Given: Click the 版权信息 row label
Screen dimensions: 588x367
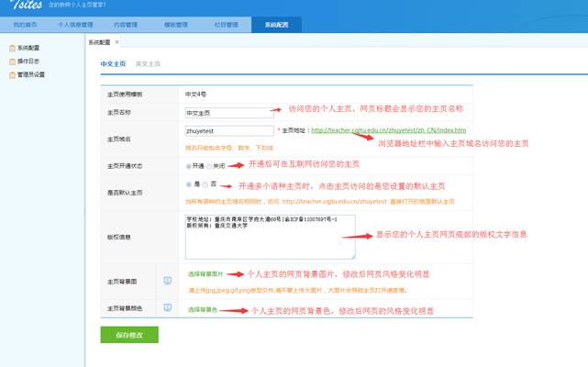Looking at the screenshot, I should 119,237.
